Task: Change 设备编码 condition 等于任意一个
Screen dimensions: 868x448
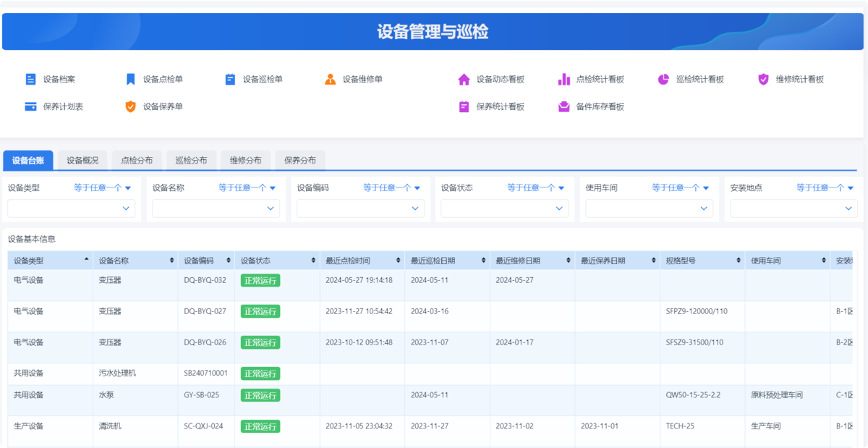Action: [x=392, y=187]
